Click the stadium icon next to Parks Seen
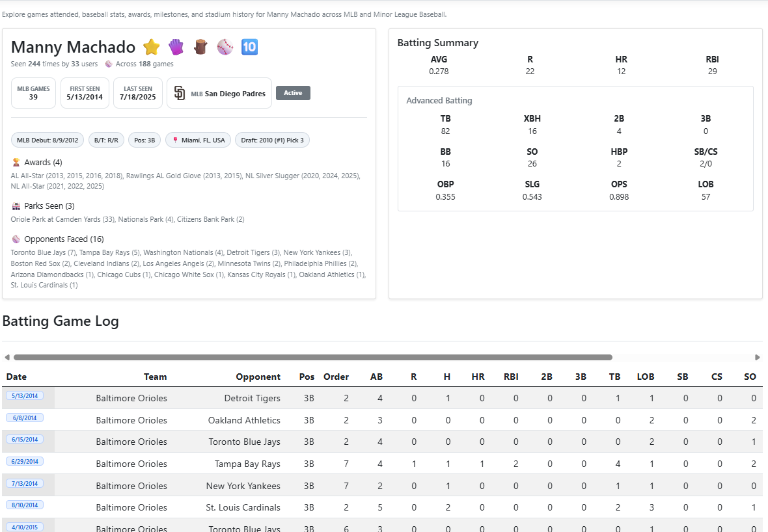 16,206
